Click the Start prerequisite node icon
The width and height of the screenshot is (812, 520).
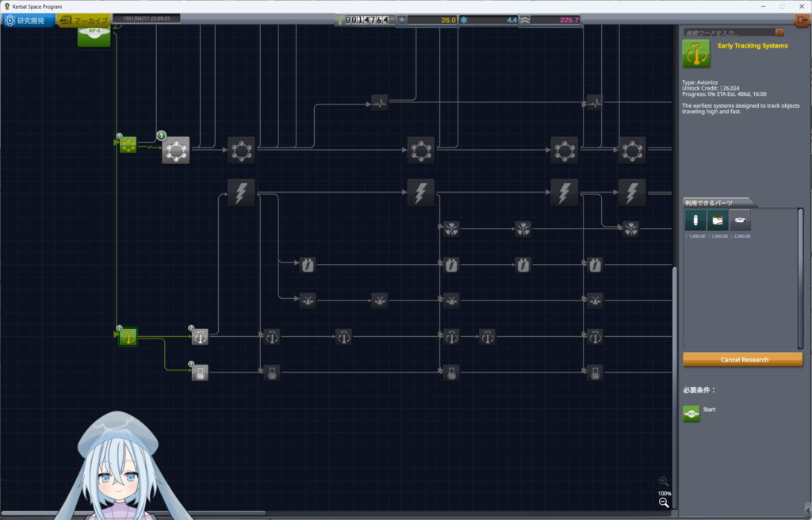pos(691,414)
